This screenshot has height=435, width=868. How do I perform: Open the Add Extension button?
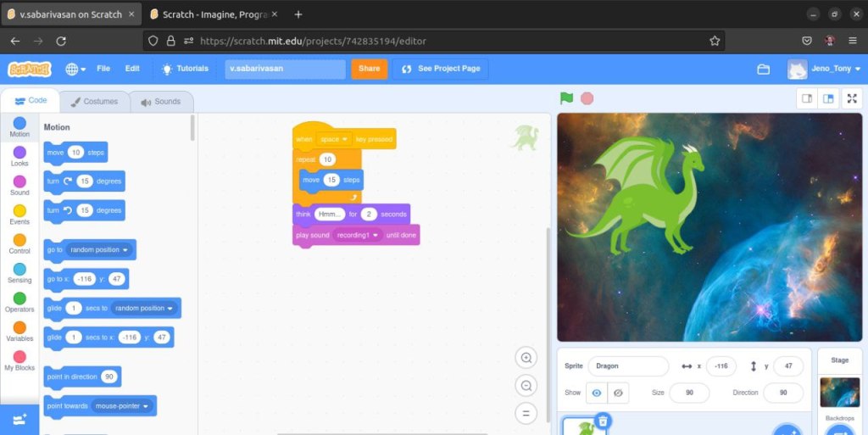[x=19, y=419]
